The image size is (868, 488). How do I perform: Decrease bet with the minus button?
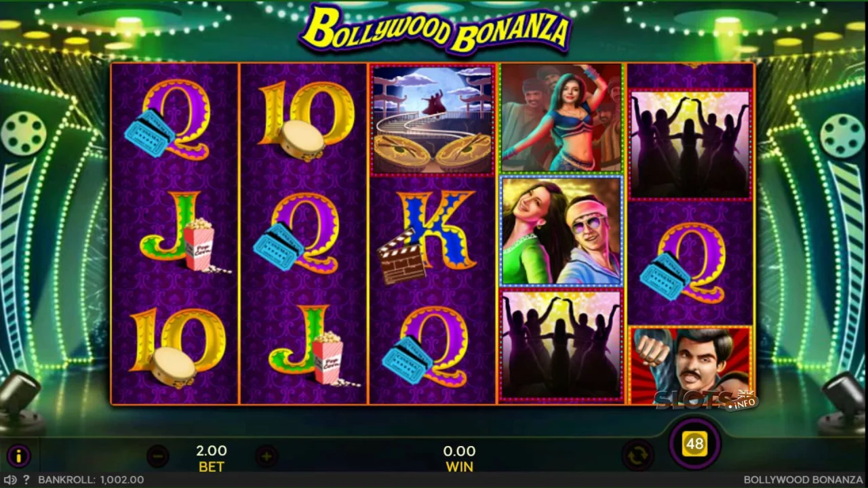157,457
